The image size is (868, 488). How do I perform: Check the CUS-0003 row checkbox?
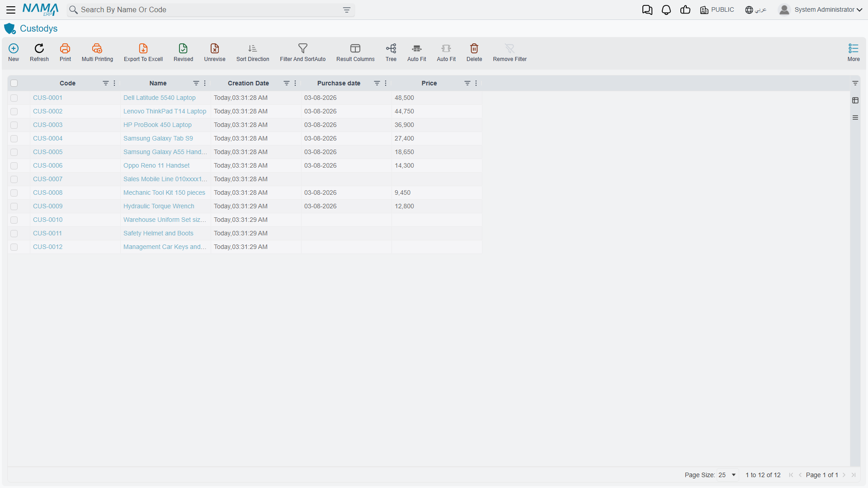point(14,125)
